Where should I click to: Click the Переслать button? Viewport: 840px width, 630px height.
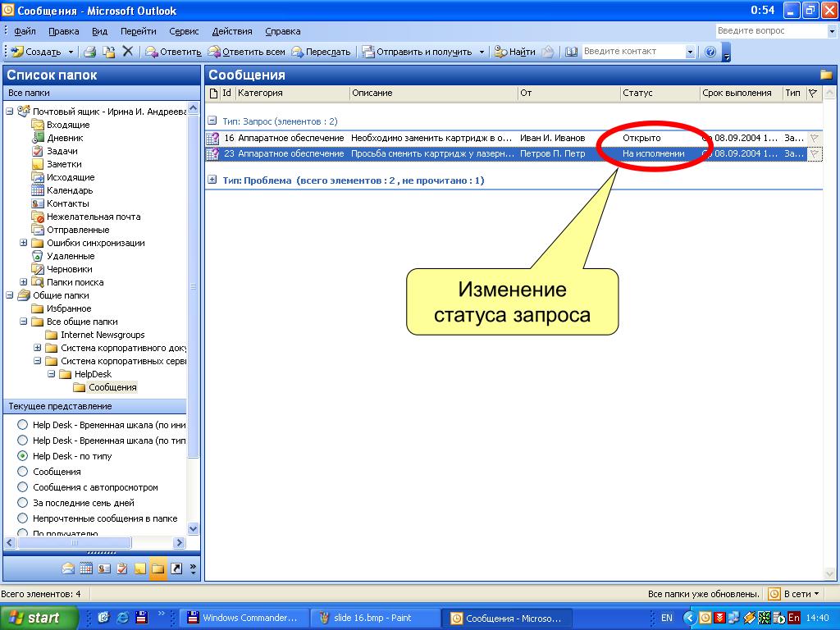point(322,52)
